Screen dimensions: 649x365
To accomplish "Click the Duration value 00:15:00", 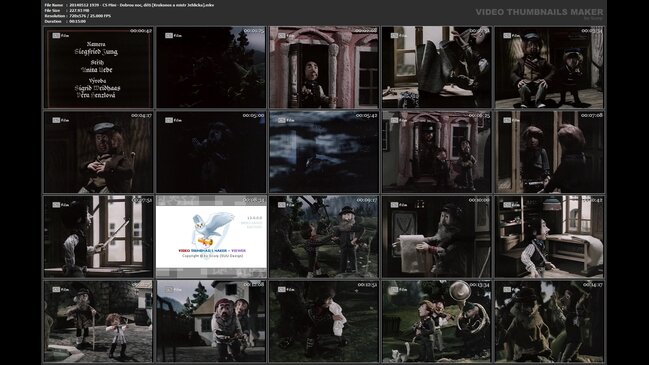I will point(77,21).
